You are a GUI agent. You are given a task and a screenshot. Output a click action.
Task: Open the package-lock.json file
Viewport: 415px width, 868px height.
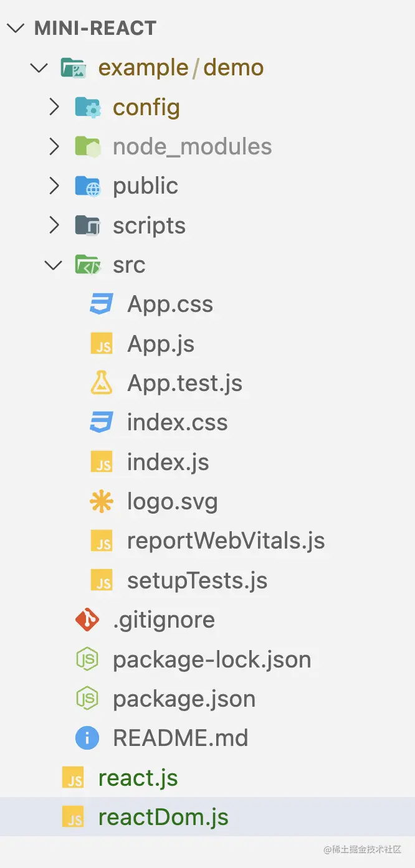point(211,659)
